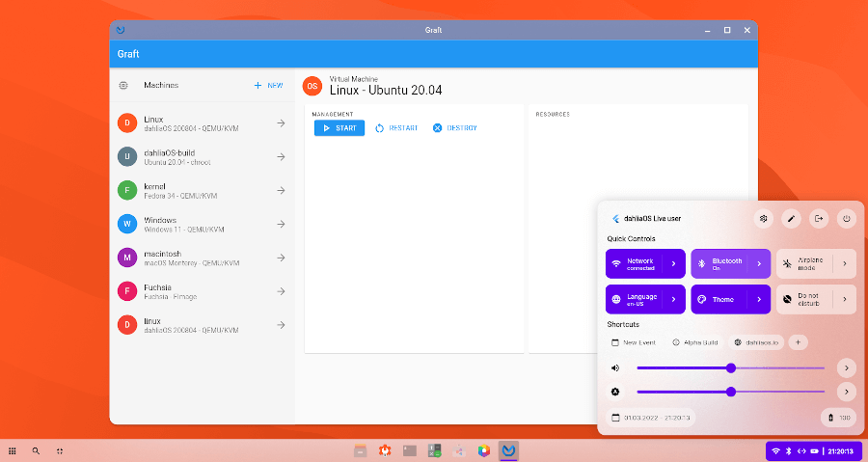868x462 pixels.
Task: Click the dahliaOS Live user name
Action: 652,219
